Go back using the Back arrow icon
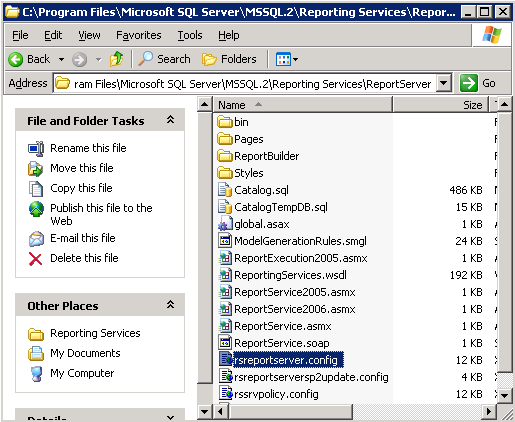 (x=15, y=59)
